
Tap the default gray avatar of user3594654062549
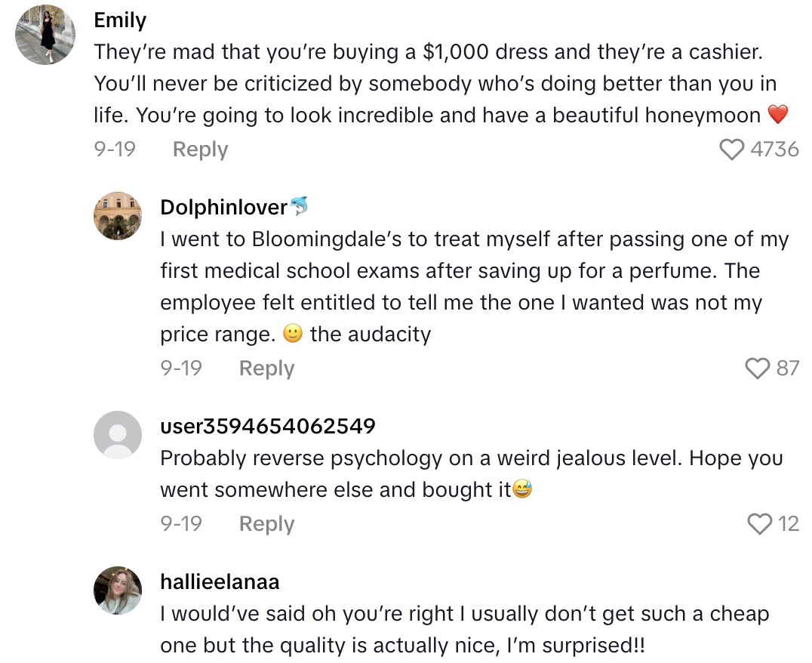[118, 435]
